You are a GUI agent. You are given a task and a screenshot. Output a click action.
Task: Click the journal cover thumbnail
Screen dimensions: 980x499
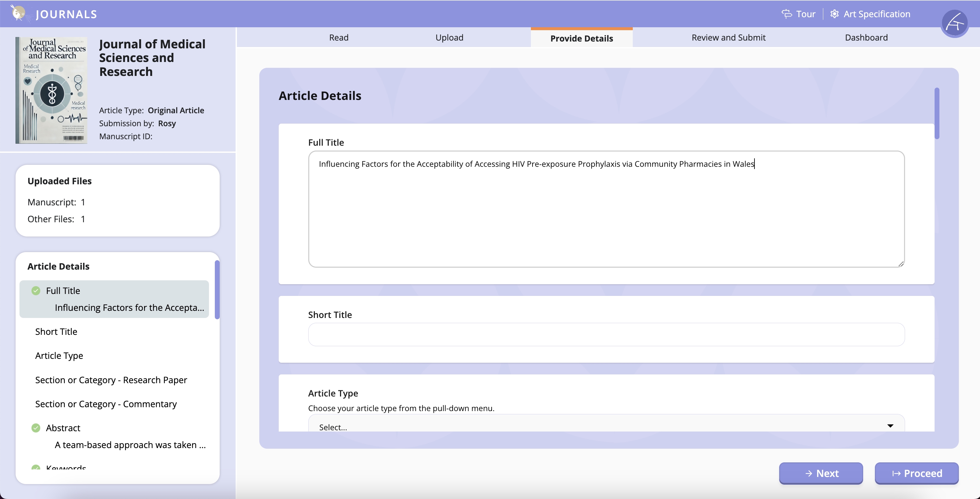click(x=52, y=90)
